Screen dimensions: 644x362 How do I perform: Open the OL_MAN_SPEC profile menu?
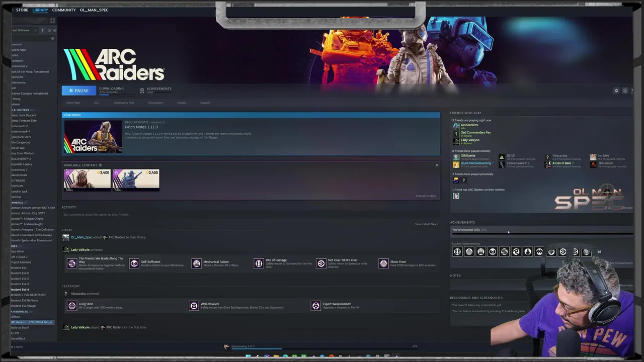[94, 10]
